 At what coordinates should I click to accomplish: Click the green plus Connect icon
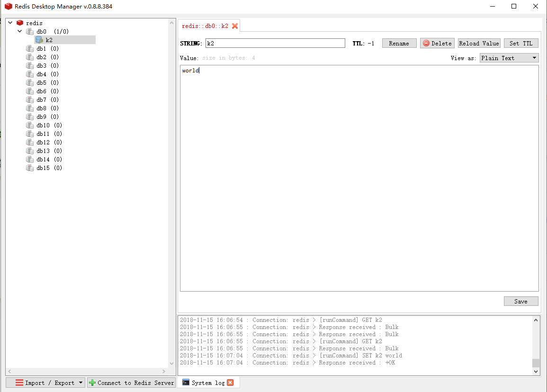[x=92, y=383]
